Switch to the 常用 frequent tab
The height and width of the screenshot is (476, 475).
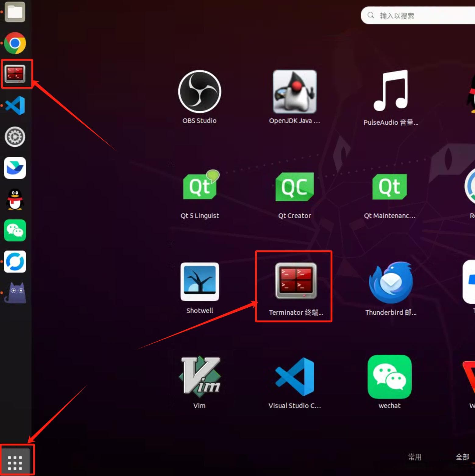click(415, 457)
